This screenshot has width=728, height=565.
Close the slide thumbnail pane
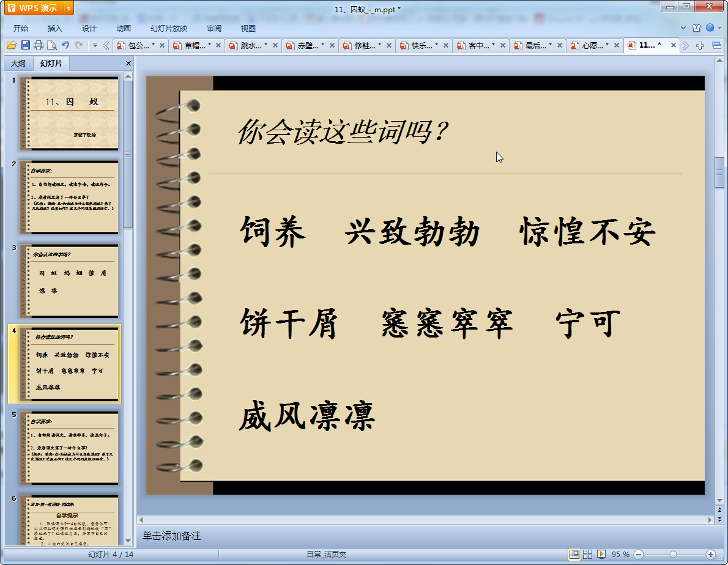(x=128, y=64)
